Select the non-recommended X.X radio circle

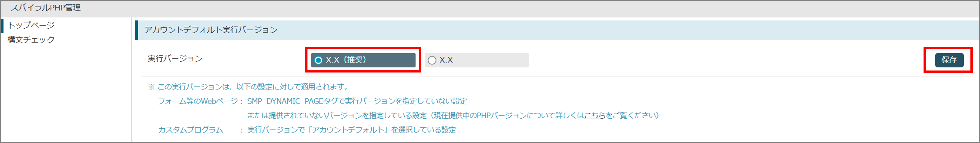coord(432,60)
